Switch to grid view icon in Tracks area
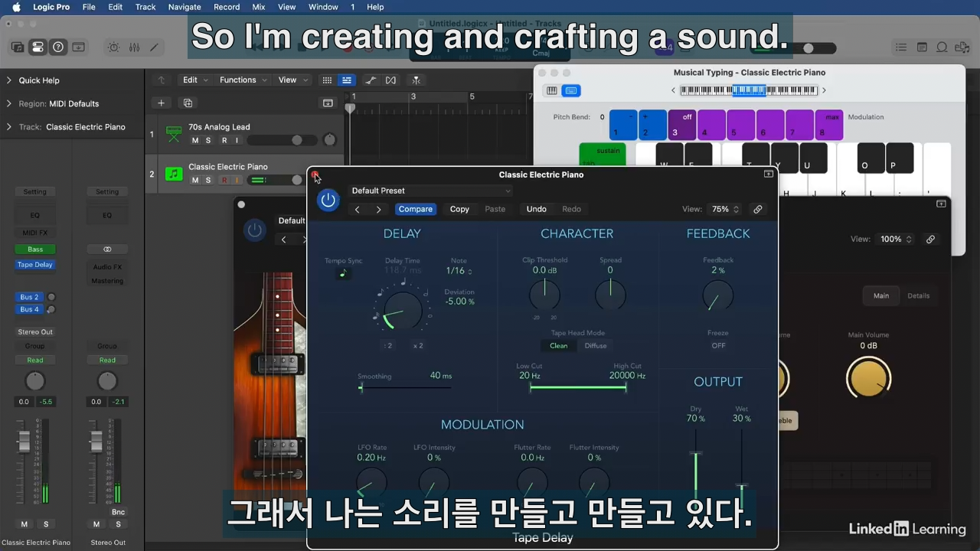Image resolution: width=980 pixels, height=551 pixels. (327, 80)
